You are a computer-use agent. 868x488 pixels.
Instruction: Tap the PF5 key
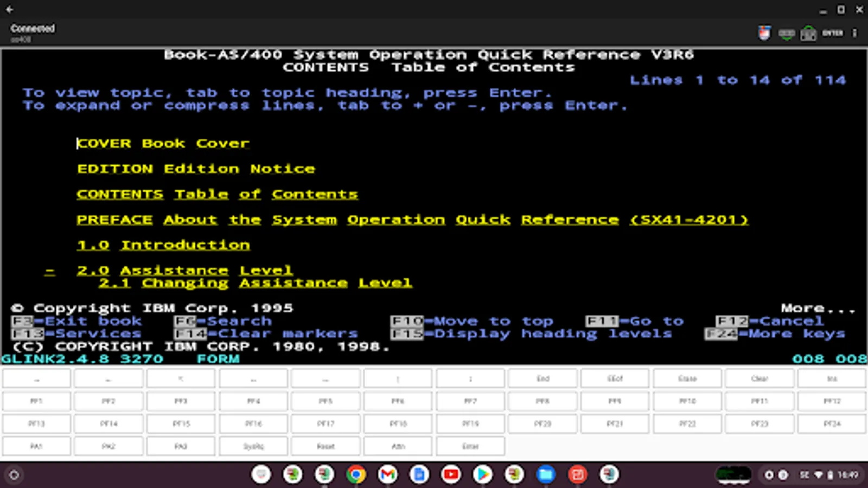325,401
